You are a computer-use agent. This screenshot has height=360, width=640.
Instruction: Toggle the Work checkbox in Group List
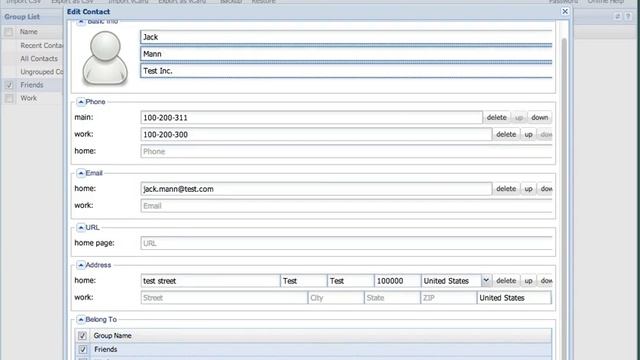point(9,98)
